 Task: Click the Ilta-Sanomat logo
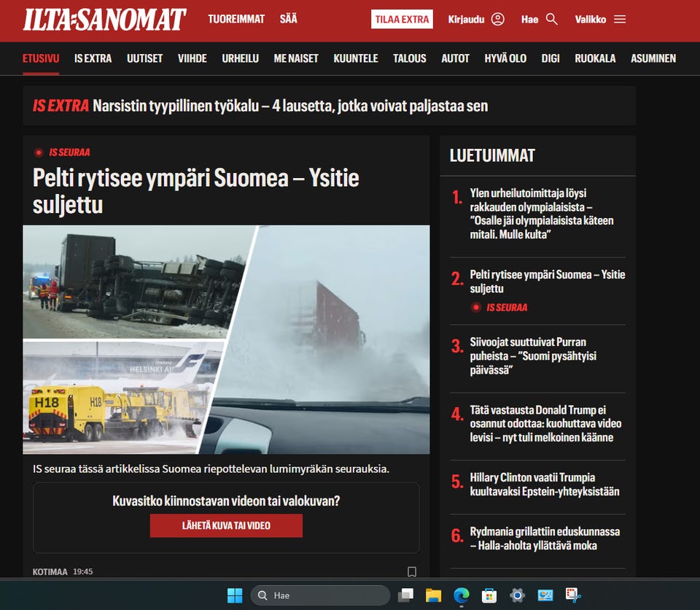click(104, 20)
